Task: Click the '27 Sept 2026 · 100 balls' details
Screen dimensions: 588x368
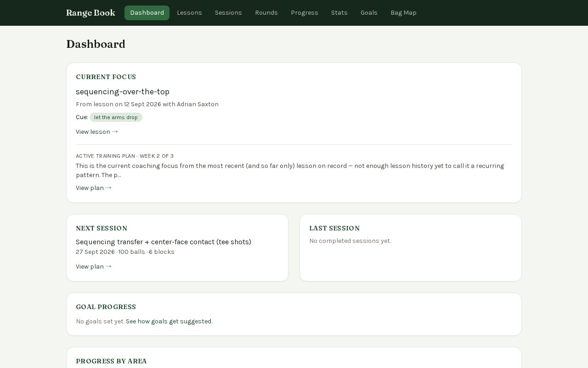Action: click(x=125, y=252)
